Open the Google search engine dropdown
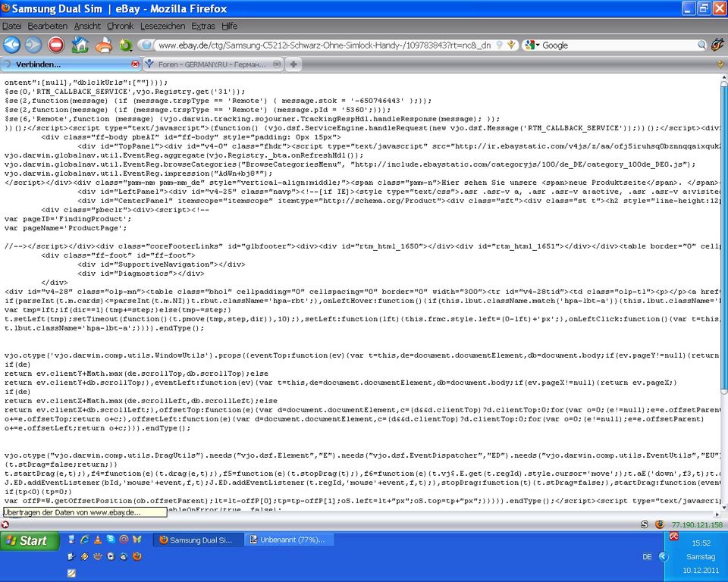Screen dimensions: 728x582 (531, 45)
